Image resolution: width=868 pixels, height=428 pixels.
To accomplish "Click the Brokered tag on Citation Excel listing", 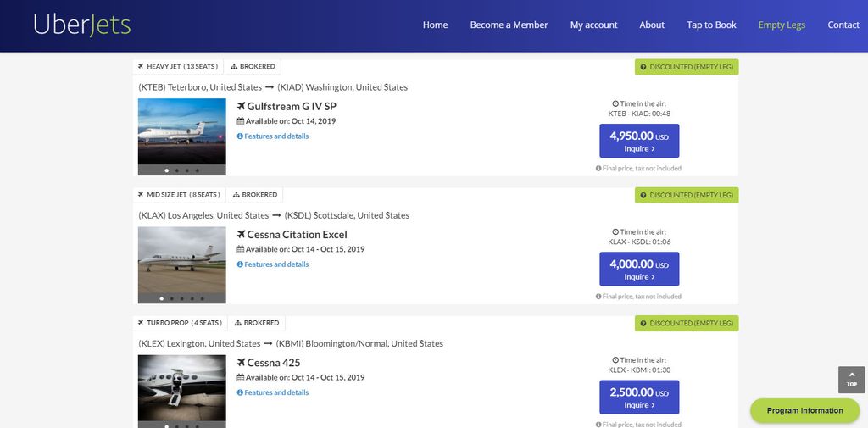I will click(255, 195).
